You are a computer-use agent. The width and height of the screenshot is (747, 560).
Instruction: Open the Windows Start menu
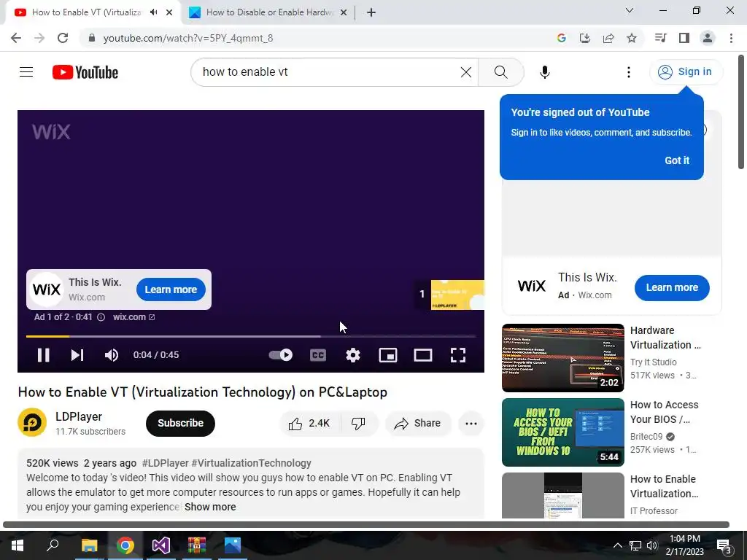point(18,545)
